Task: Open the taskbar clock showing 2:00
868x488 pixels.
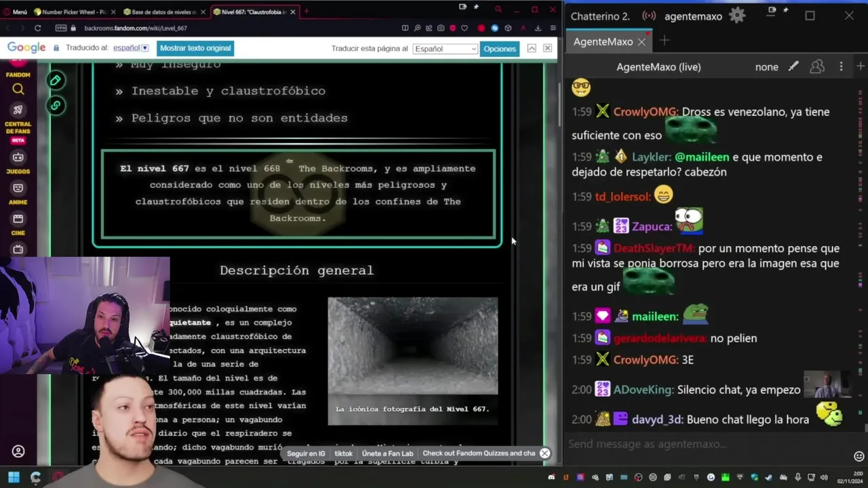Action: point(849,478)
